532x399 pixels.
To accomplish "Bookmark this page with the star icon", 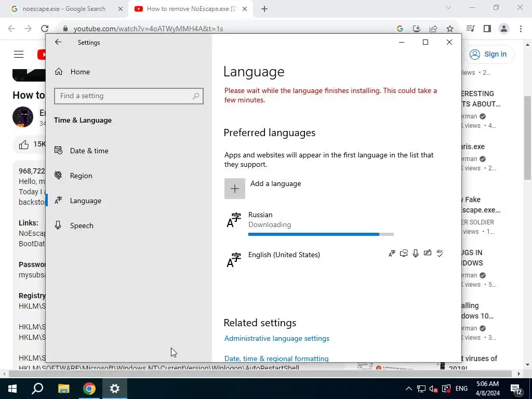I will click(x=450, y=29).
